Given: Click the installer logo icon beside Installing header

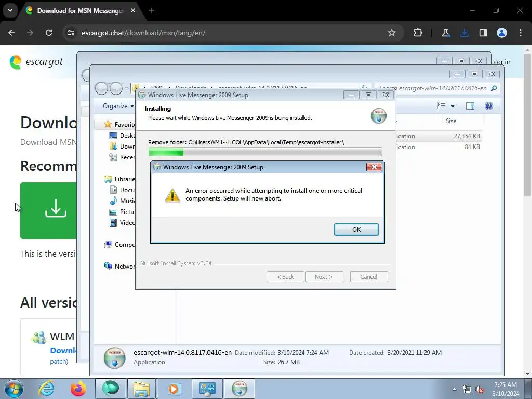Looking at the screenshot, I should coord(379,116).
